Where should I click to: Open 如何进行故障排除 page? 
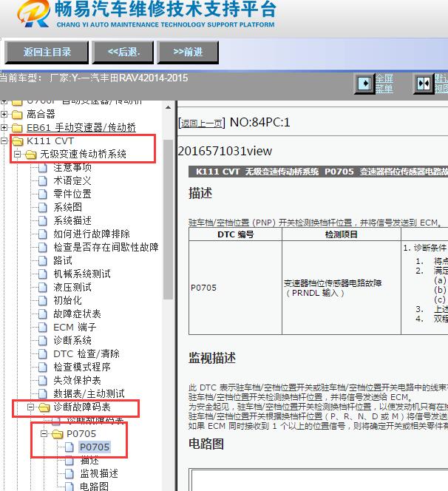click(x=92, y=234)
